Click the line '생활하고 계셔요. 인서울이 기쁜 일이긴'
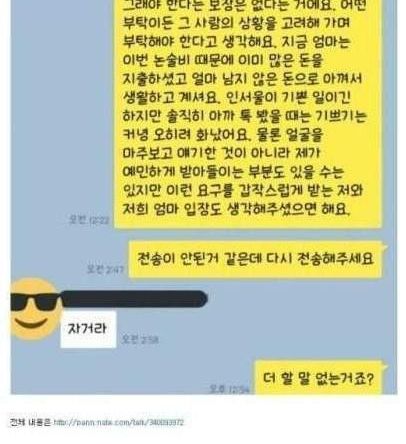Viewport: 406px width, 444px height. [236, 97]
